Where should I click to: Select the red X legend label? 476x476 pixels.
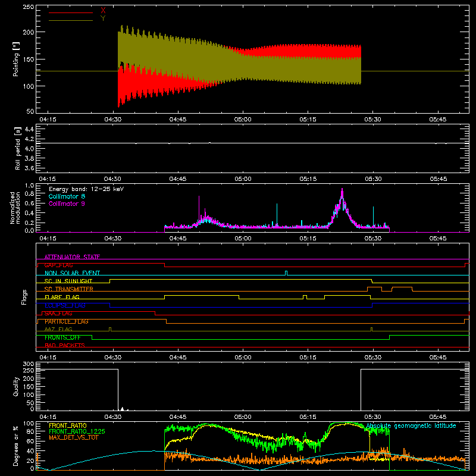(x=103, y=11)
